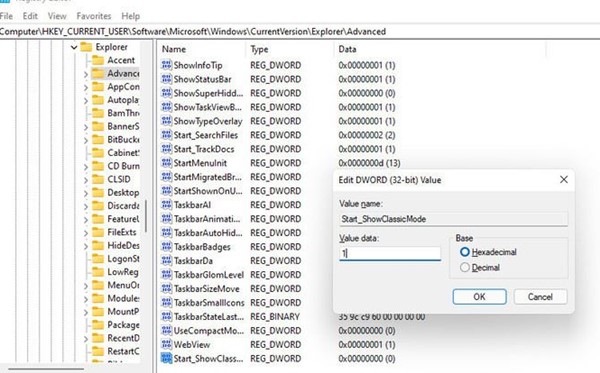The height and width of the screenshot is (373, 600).
Task: Open the View menu
Action: 57,16
